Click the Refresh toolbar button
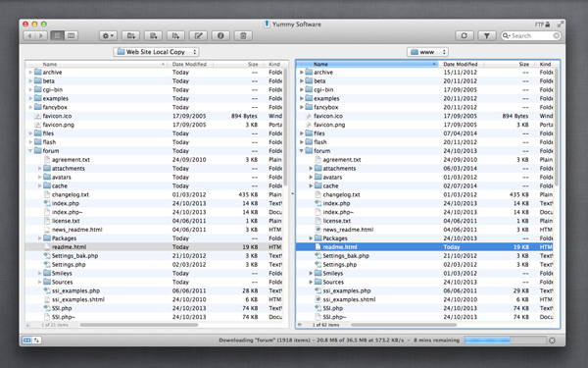588x368 pixels. pos(464,35)
